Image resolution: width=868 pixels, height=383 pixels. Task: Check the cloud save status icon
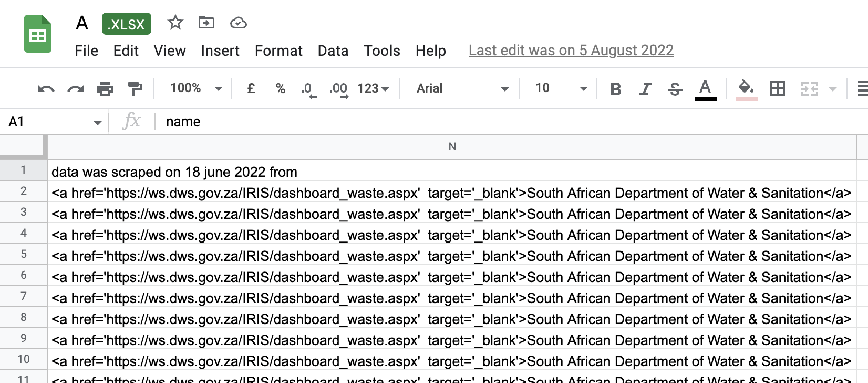click(x=239, y=23)
